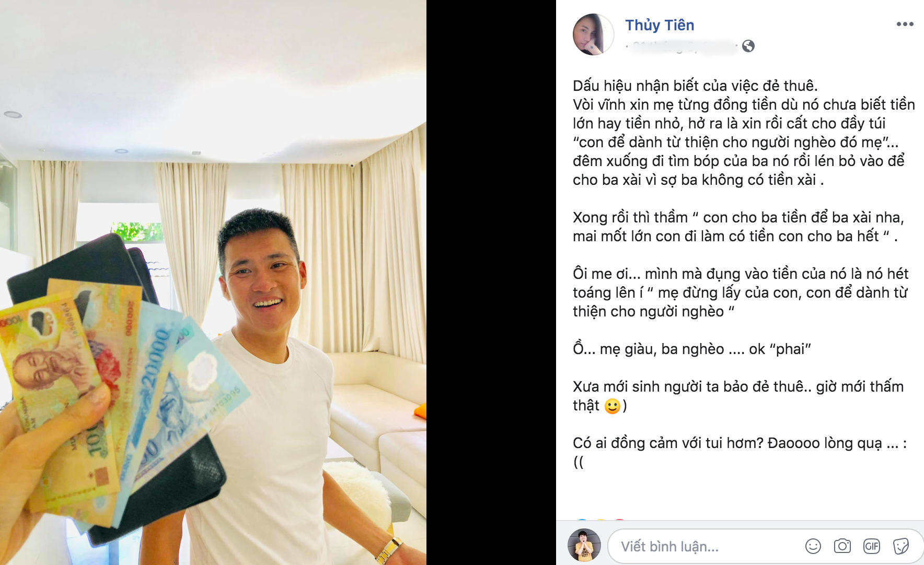This screenshot has height=565, width=924.
Task: Click the commenter avatar beside comment box
Action: coord(584,545)
